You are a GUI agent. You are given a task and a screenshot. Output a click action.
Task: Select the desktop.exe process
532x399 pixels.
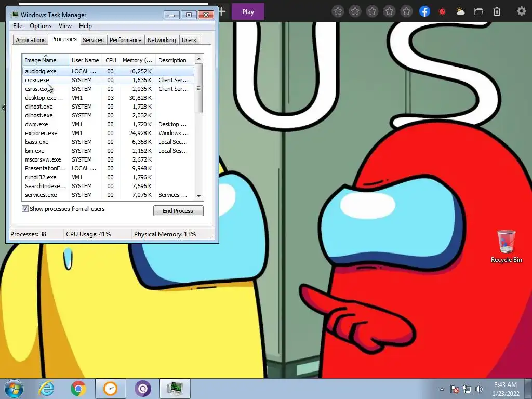108,98
